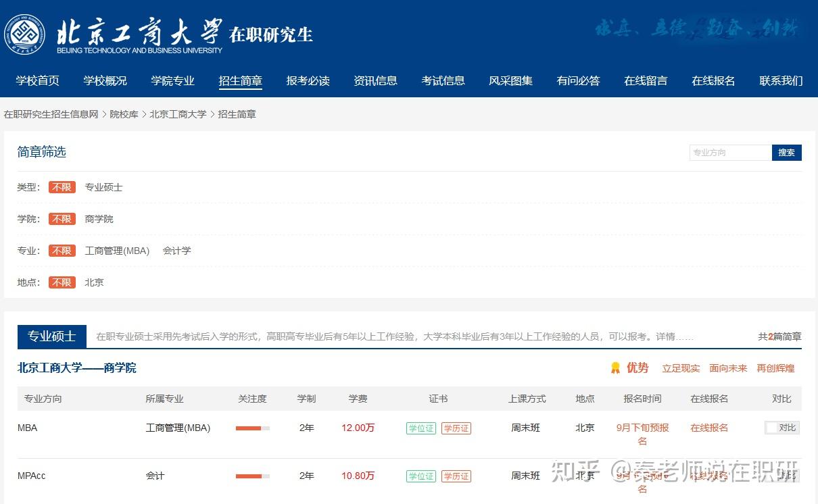The image size is (818, 504).
Task: Click 北京工商大学 breadcrumb link
Action: pos(178,115)
